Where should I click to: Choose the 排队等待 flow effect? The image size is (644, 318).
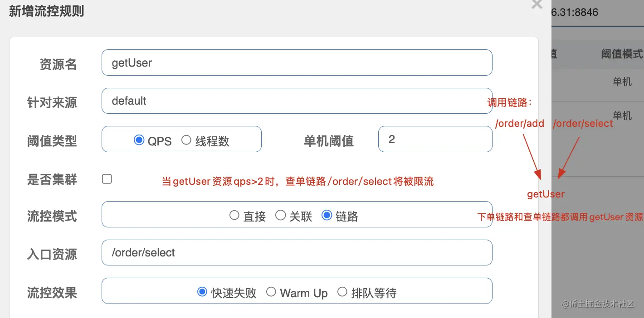[x=342, y=292]
